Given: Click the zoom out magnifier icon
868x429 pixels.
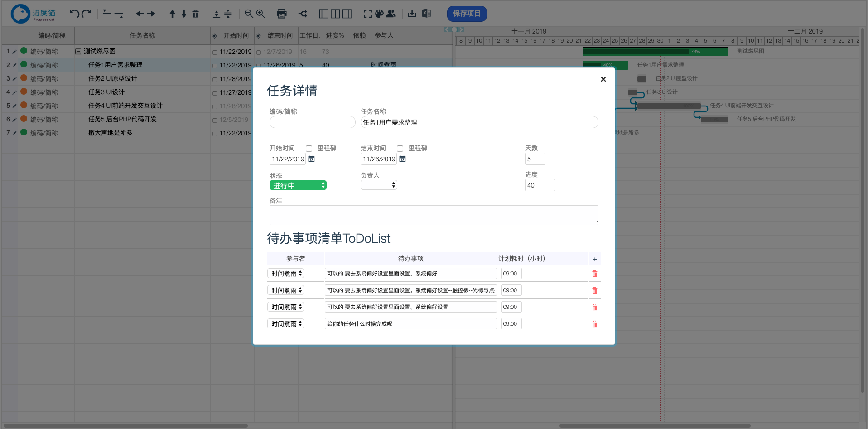Looking at the screenshot, I should (249, 14).
